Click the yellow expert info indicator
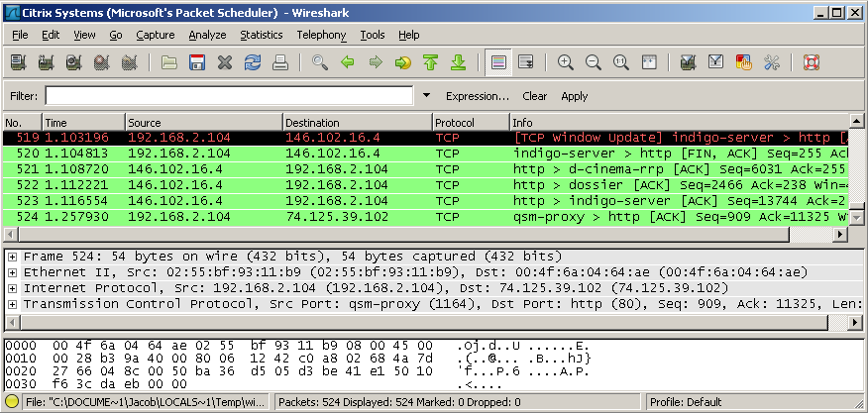Screen dimensions: 868x413 12,402
